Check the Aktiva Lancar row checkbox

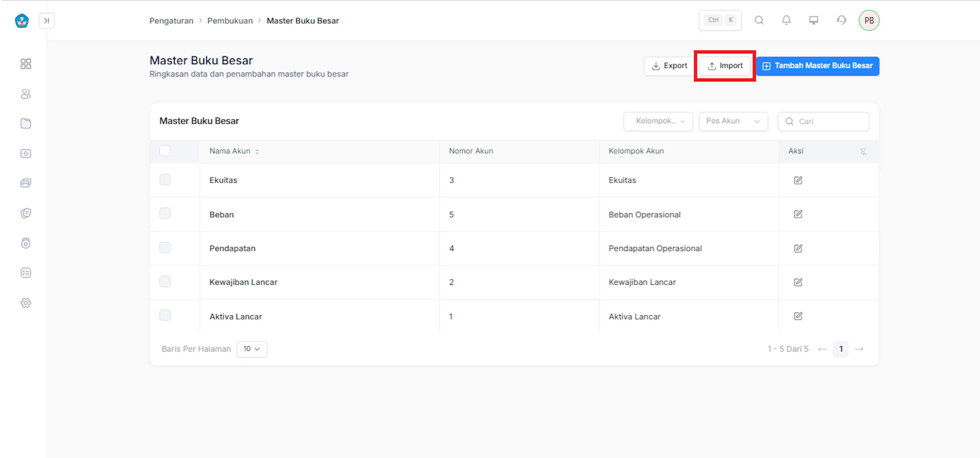165,315
